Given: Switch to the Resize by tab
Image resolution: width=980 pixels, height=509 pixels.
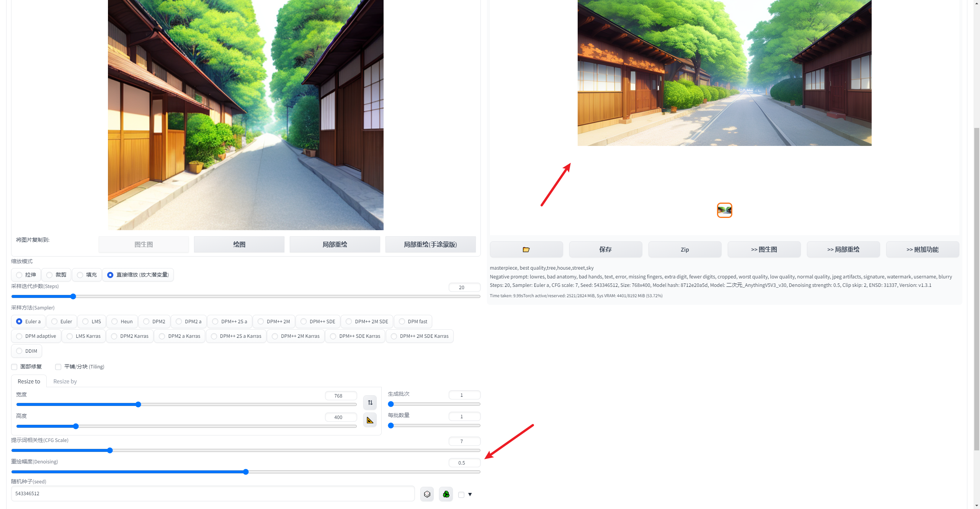Looking at the screenshot, I should pos(65,381).
